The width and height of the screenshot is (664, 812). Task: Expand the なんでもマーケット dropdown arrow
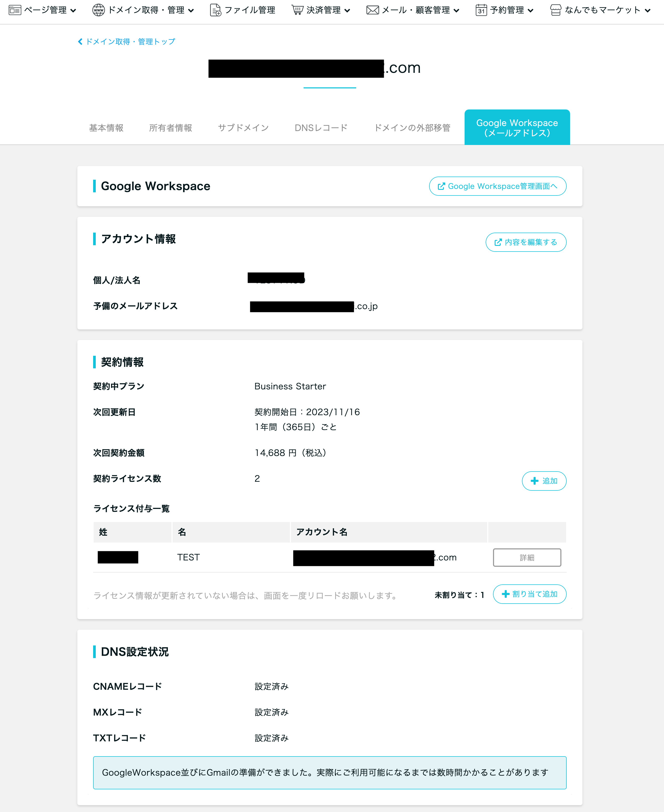pyautogui.click(x=647, y=11)
